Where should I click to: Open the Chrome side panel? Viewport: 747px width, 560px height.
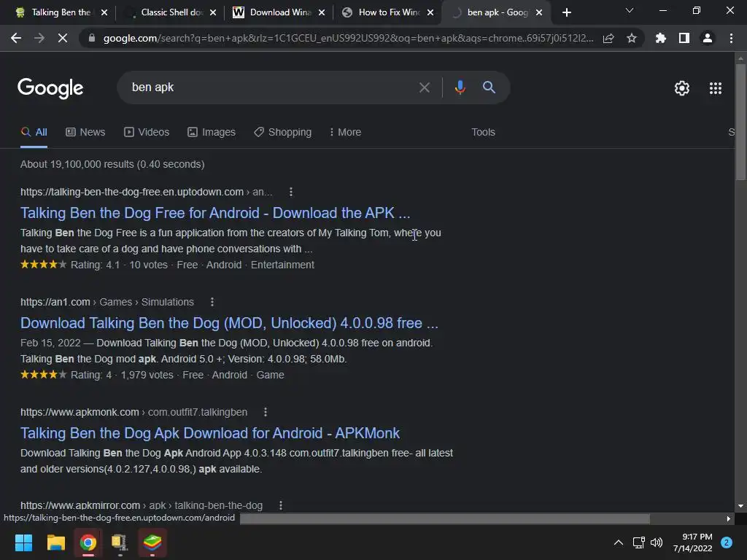pyautogui.click(x=684, y=38)
